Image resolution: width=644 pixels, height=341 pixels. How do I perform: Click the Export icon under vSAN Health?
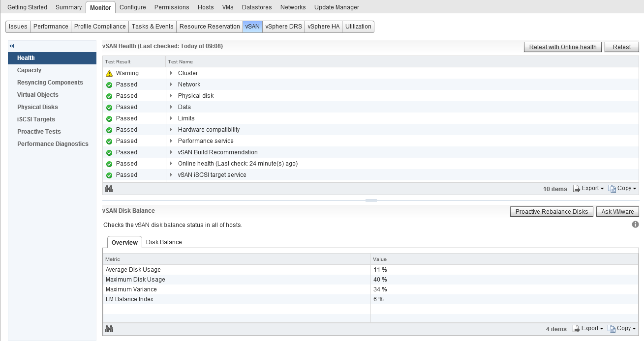(x=577, y=189)
